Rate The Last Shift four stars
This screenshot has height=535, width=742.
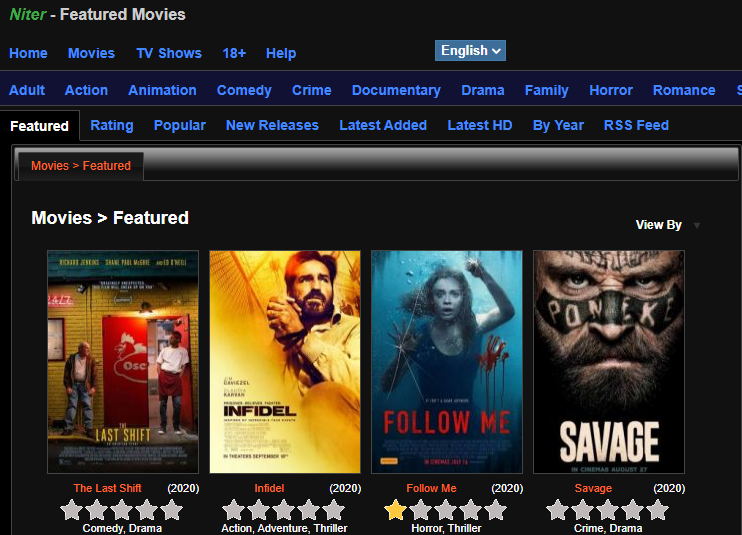[147, 509]
